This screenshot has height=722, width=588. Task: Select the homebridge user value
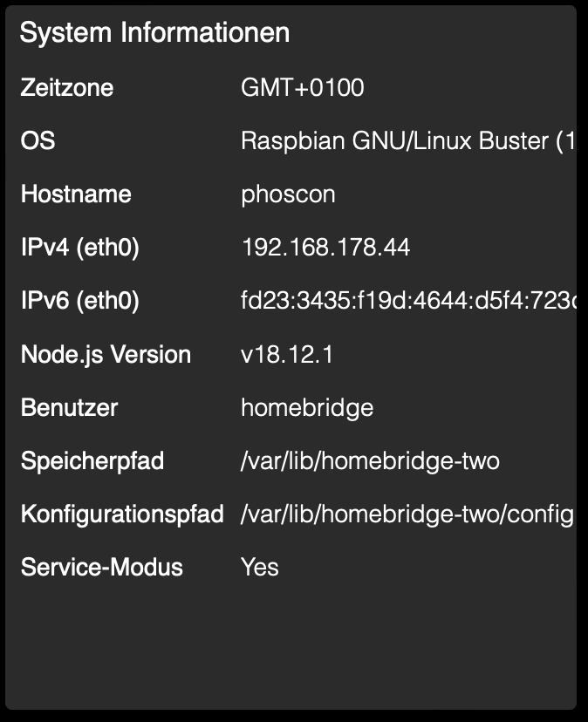307,407
